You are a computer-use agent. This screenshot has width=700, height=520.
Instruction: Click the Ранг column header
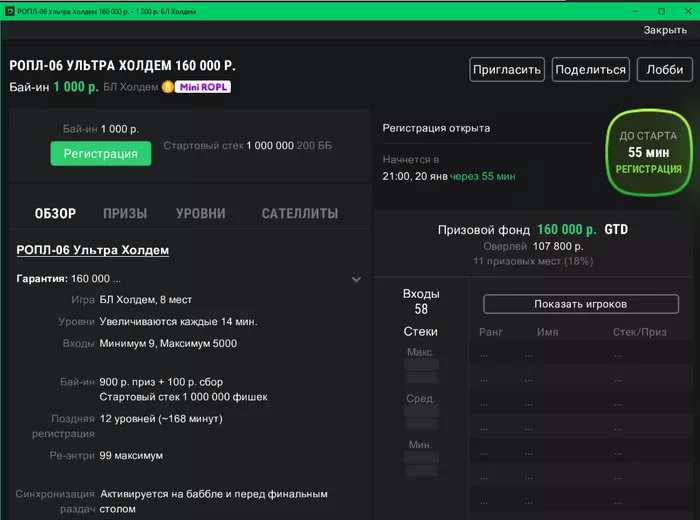(x=491, y=331)
